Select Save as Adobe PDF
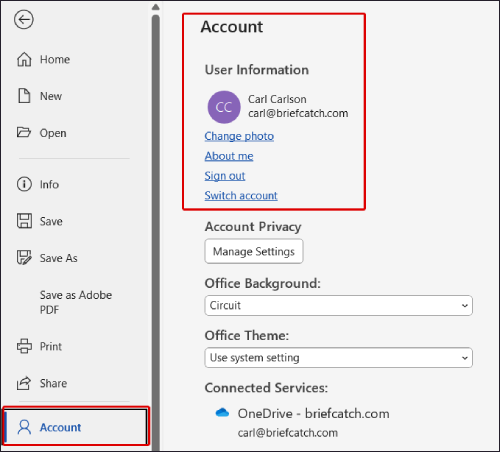This screenshot has width=500, height=452. [75, 302]
